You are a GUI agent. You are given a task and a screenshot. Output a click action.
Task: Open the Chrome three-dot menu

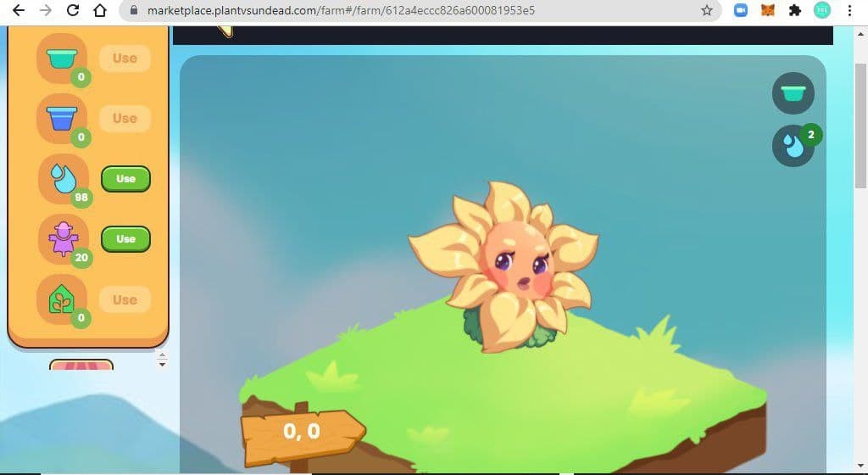point(849,10)
